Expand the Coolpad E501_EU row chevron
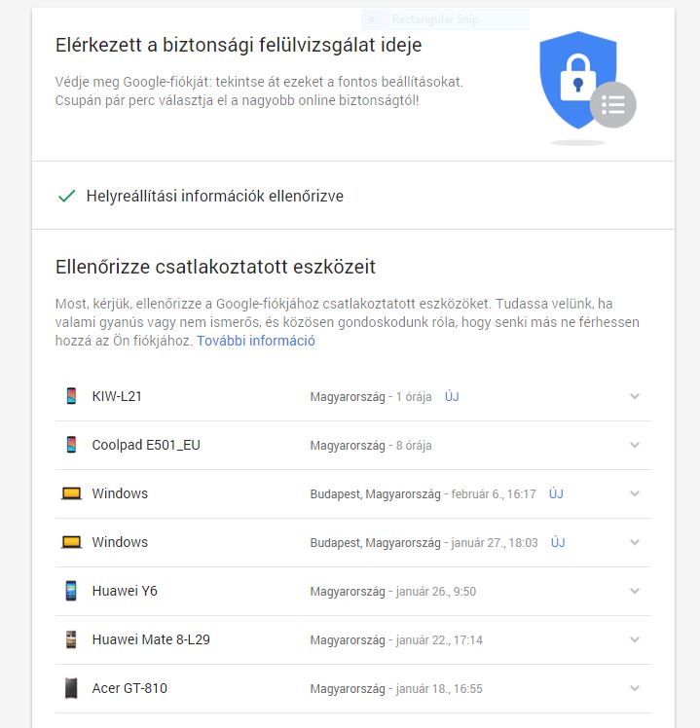Image resolution: width=700 pixels, height=728 pixels. click(635, 445)
